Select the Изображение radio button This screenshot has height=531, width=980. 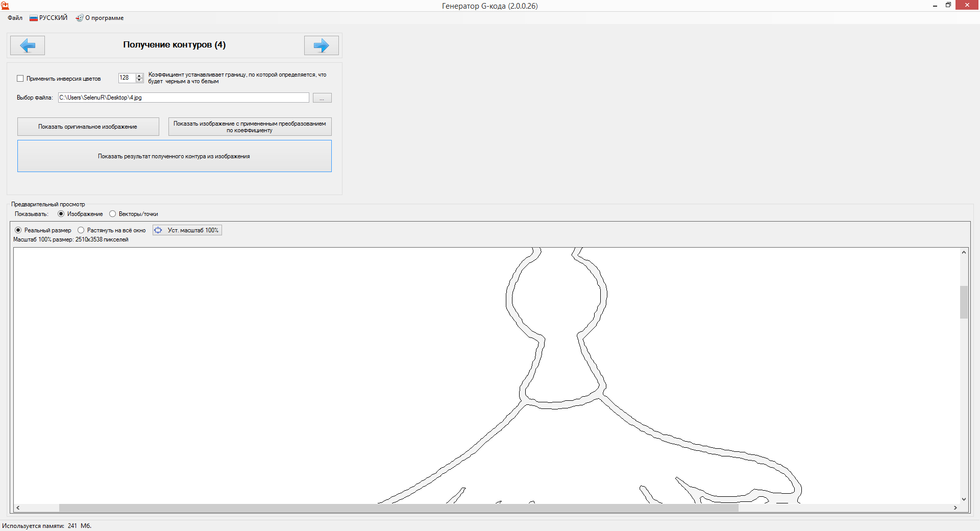click(61, 214)
